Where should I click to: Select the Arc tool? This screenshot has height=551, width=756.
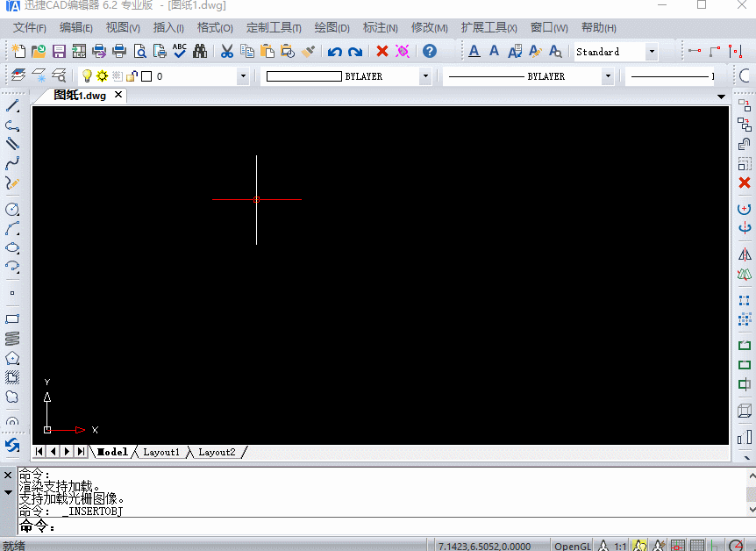click(12, 229)
